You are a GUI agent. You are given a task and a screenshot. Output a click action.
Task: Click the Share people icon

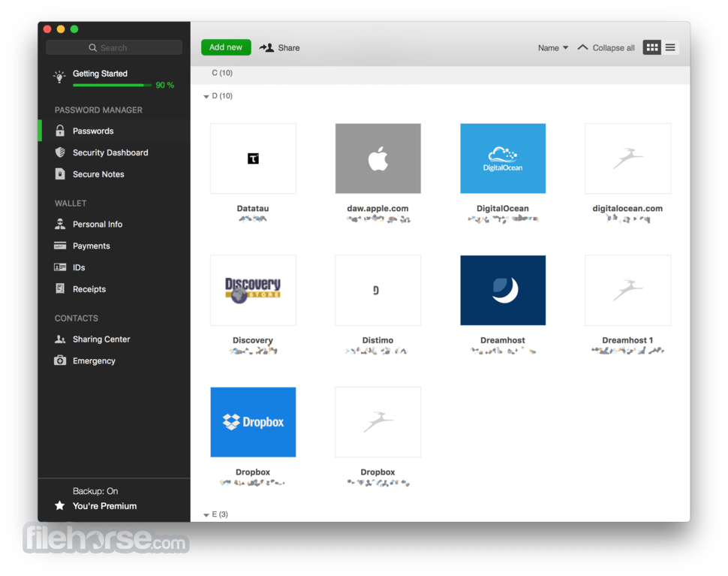pos(266,47)
